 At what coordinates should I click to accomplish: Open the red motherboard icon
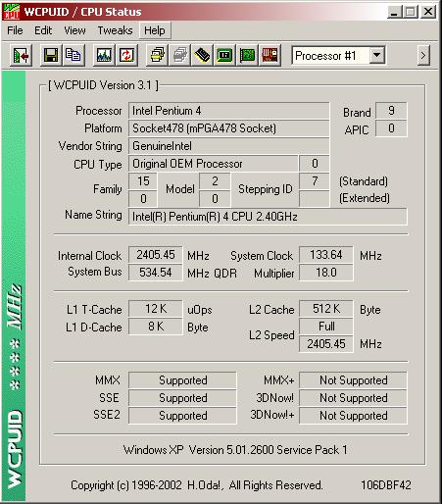270,55
